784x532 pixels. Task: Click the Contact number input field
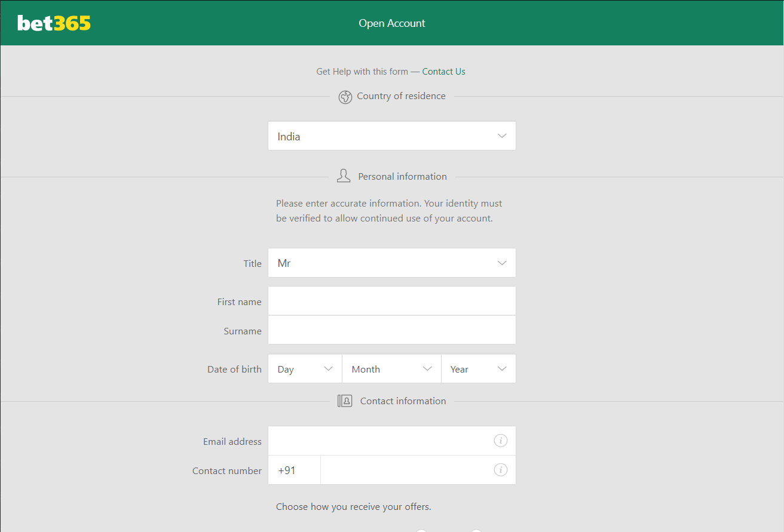point(412,469)
